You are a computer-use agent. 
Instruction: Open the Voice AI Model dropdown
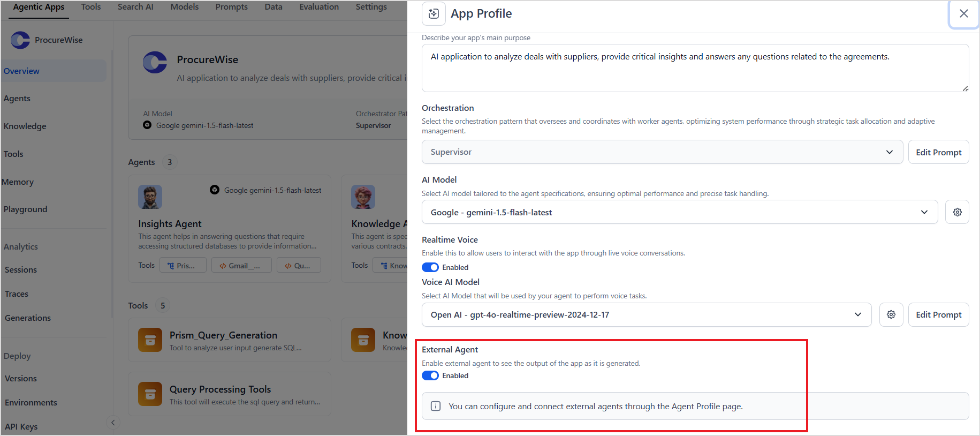pos(647,315)
